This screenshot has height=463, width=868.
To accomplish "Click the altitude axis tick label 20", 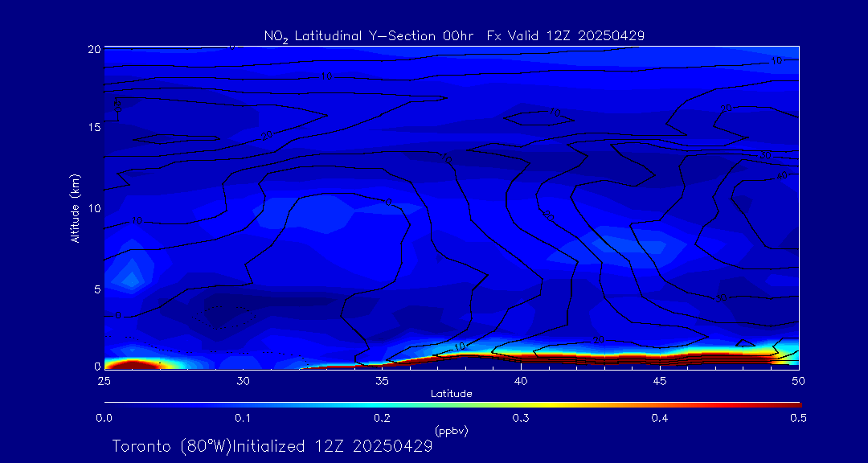I will click(94, 49).
